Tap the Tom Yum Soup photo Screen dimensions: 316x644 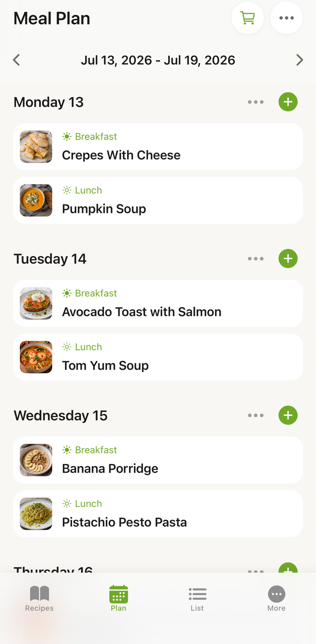[36, 357]
